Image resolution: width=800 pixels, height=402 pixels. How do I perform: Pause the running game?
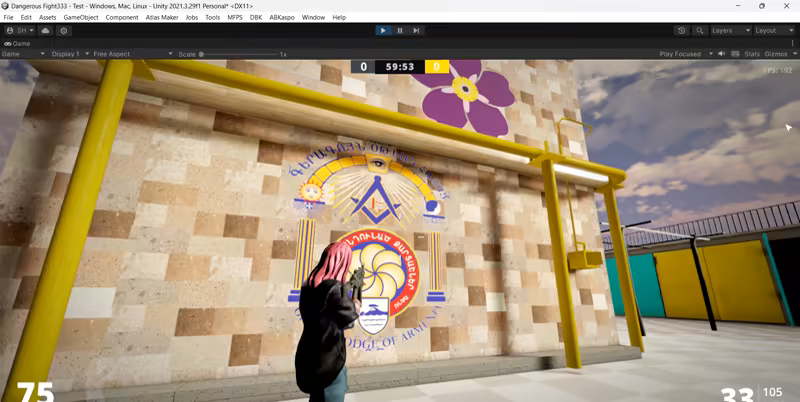coord(400,31)
